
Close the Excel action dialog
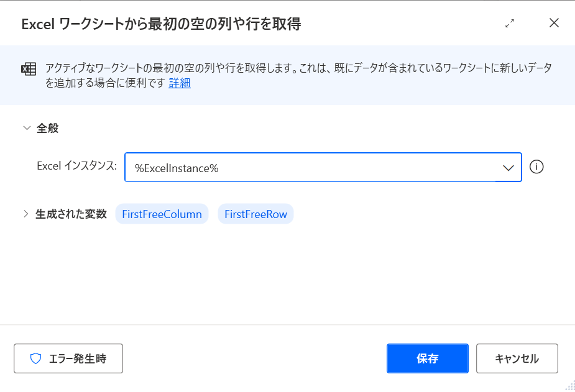[554, 23]
